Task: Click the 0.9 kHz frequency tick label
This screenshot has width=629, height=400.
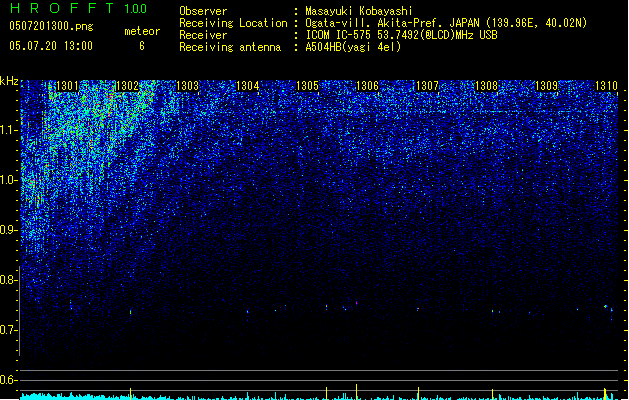Action: pyautogui.click(x=8, y=230)
